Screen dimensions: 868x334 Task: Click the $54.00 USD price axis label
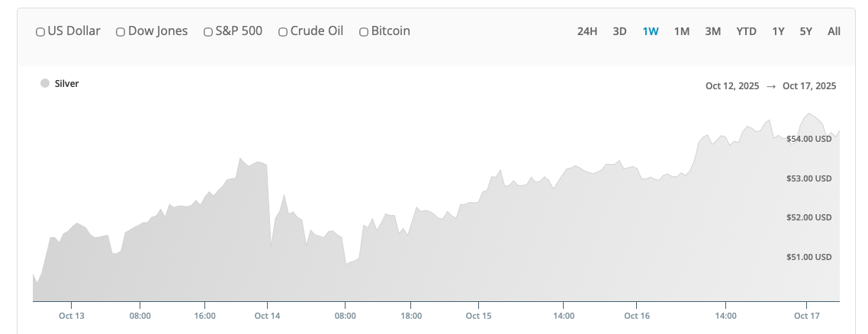[x=809, y=139]
